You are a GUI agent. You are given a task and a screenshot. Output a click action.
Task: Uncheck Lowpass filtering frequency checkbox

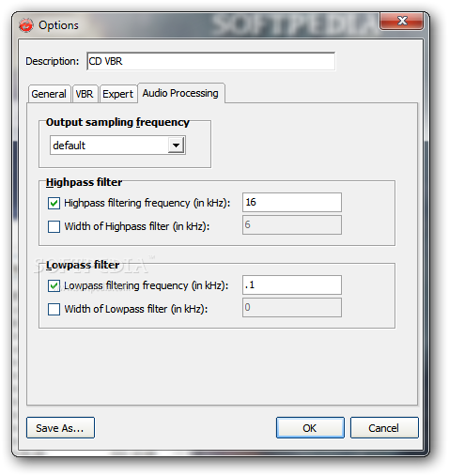[x=54, y=285]
